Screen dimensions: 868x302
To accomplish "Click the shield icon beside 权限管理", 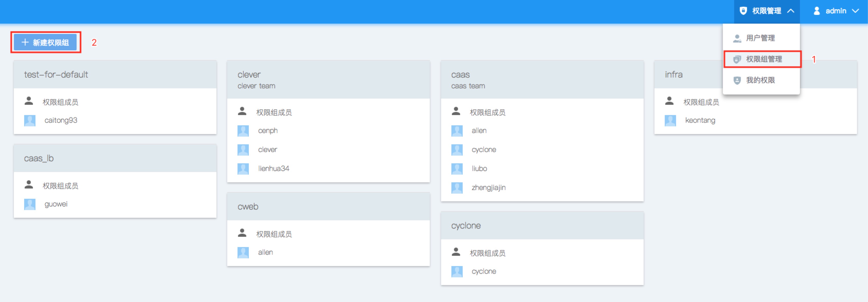I will pos(743,11).
